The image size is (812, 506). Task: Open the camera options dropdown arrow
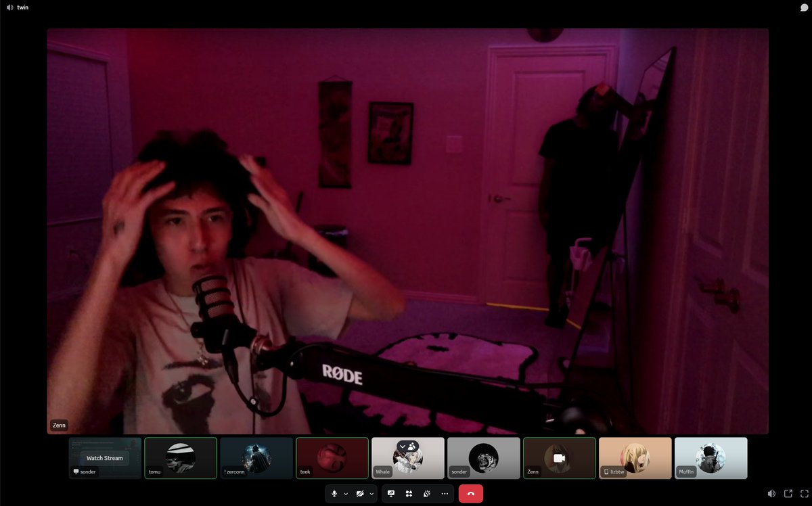coord(371,494)
